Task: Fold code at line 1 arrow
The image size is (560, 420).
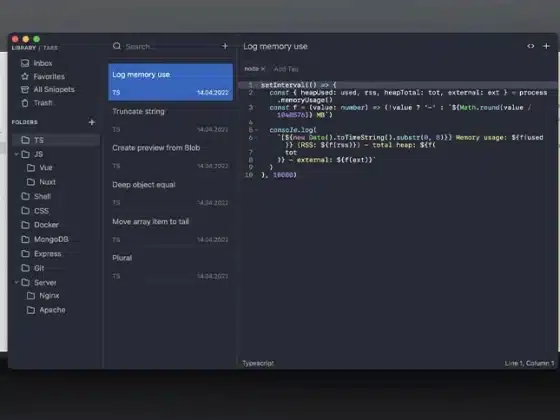Action: pyautogui.click(x=256, y=85)
